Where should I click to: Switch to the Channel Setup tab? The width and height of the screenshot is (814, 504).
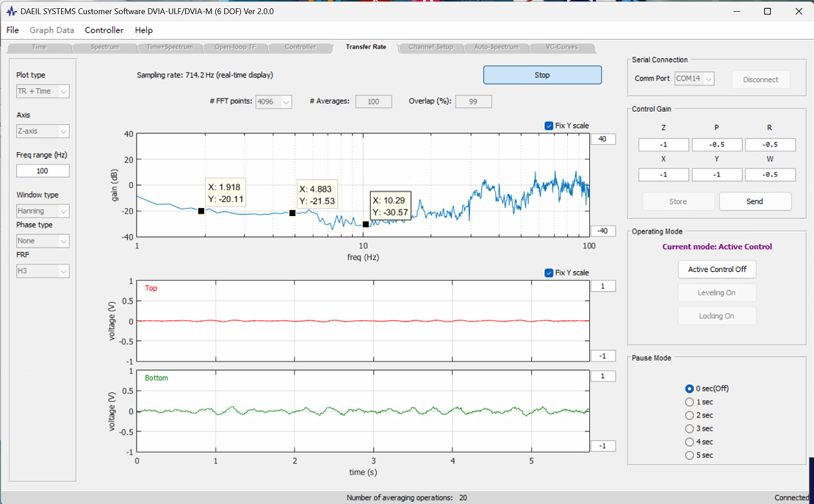431,47
